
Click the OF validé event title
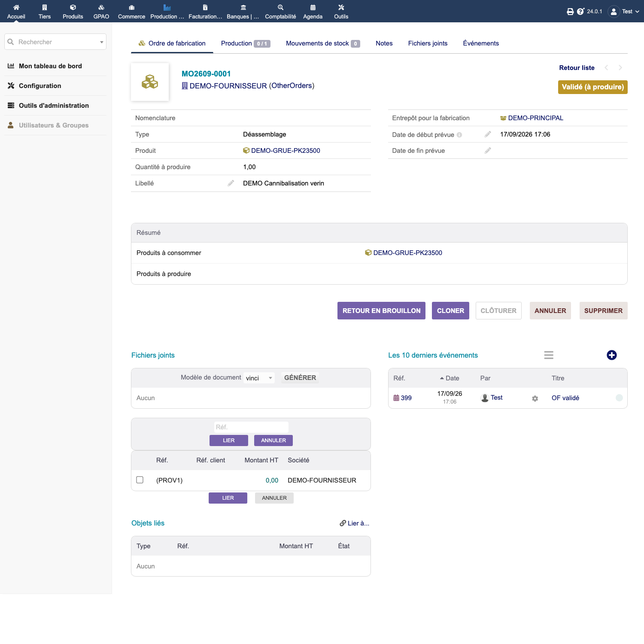click(x=565, y=398)
